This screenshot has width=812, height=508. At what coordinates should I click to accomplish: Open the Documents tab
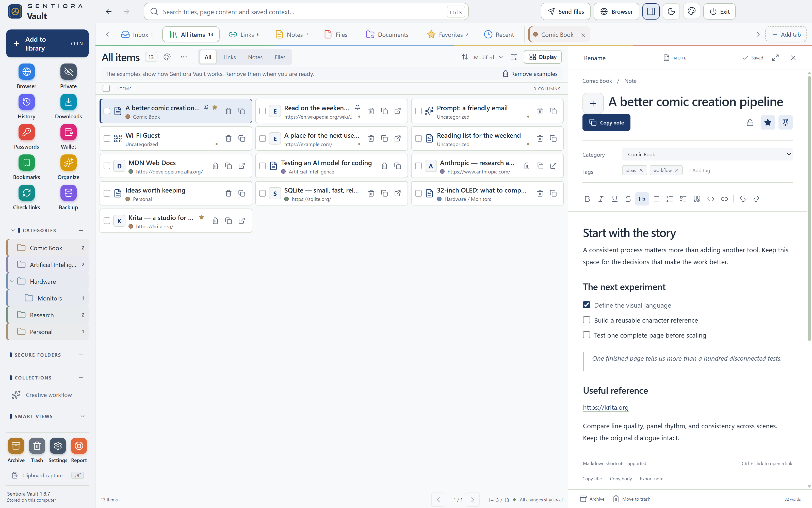pyautogui.click(x=387, y=35)
